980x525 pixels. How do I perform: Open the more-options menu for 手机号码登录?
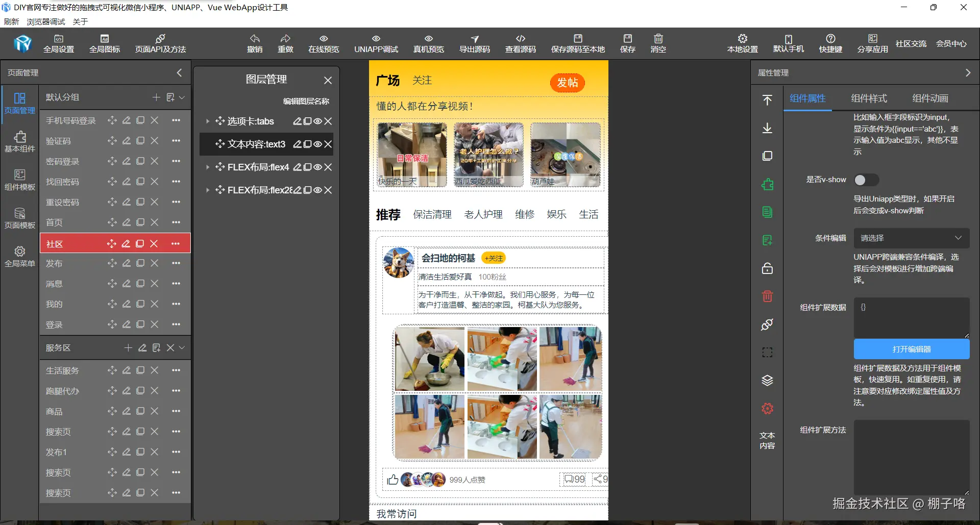[176, 120]
